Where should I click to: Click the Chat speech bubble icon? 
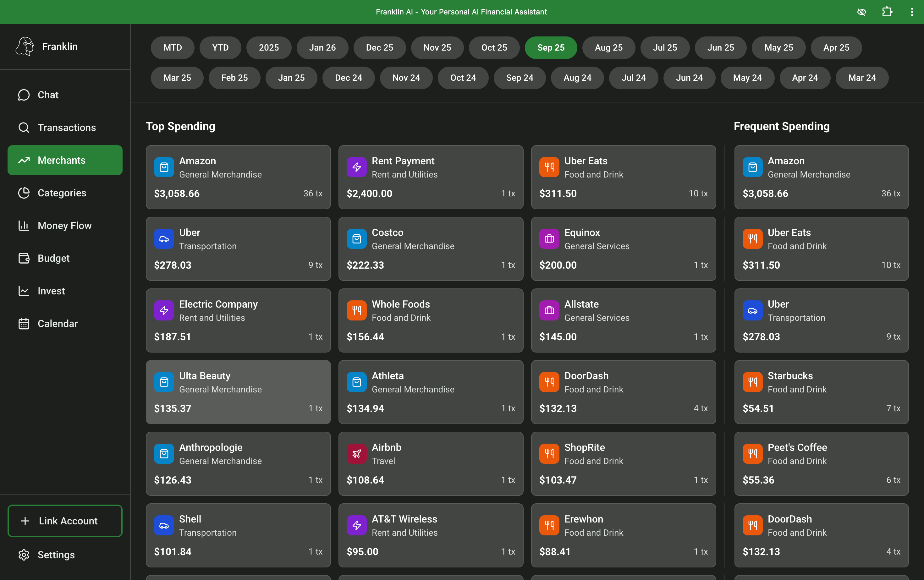click(24, 95)
